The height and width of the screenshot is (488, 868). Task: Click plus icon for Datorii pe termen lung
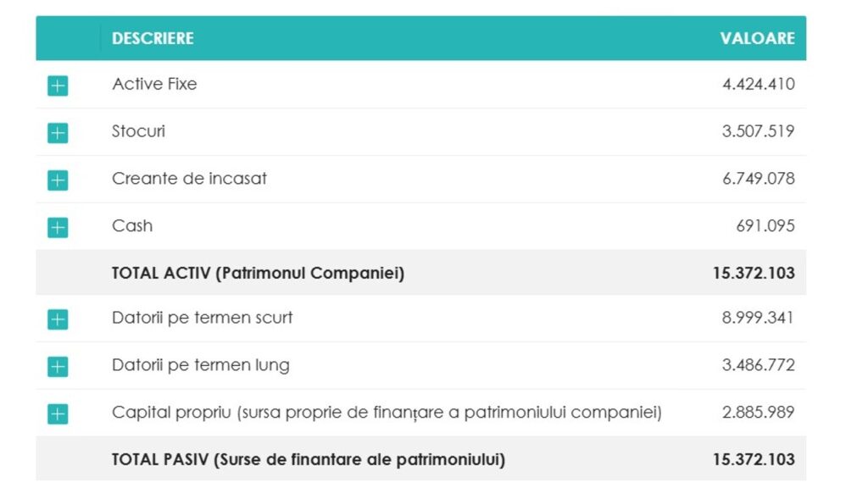tap(58, 367)
